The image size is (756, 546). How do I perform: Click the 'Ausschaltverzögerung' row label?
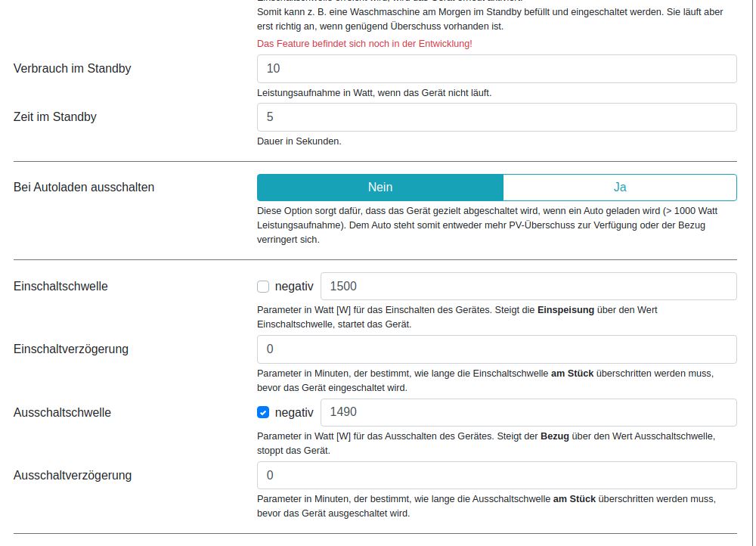click(x=73, y=476)
